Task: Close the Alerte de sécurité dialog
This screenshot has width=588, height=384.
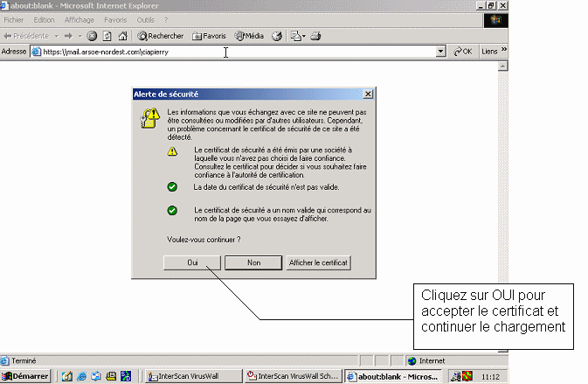Action: (368, 94)
